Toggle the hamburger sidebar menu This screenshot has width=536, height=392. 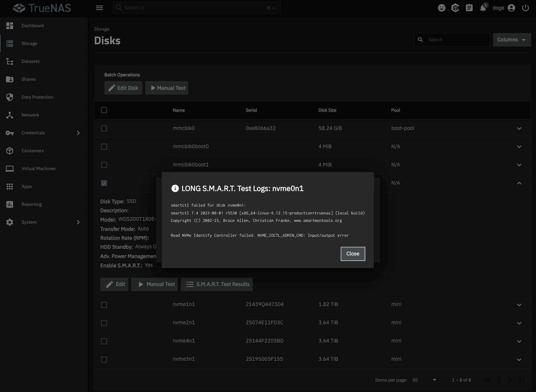100,8
